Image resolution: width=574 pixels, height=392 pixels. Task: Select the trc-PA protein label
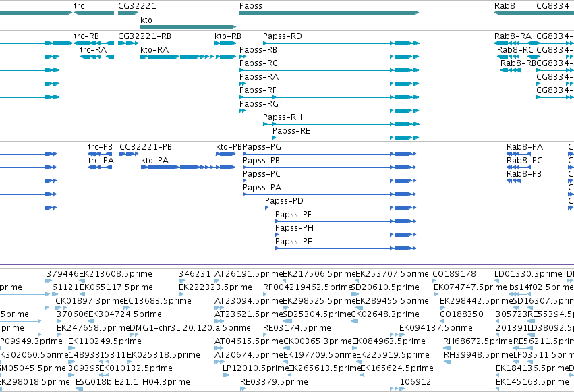point(101,161)
